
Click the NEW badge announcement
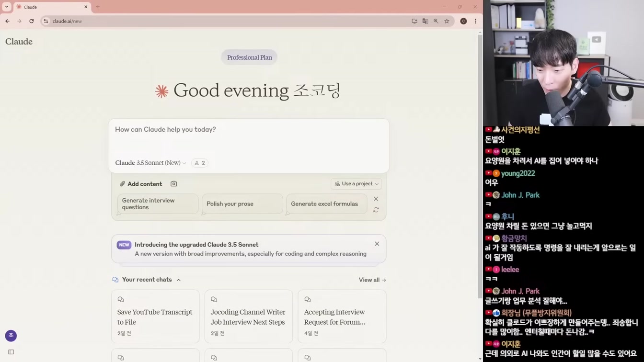[124, 245]
